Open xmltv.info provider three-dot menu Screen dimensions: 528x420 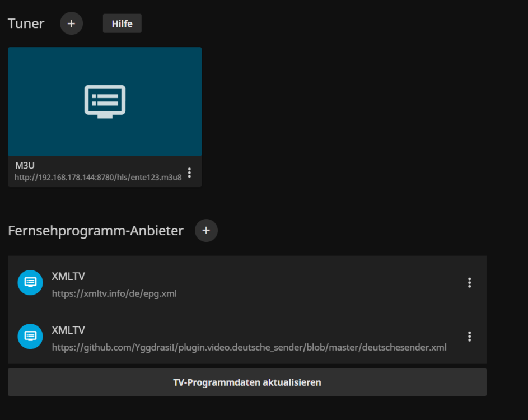(x=469, y=283)
